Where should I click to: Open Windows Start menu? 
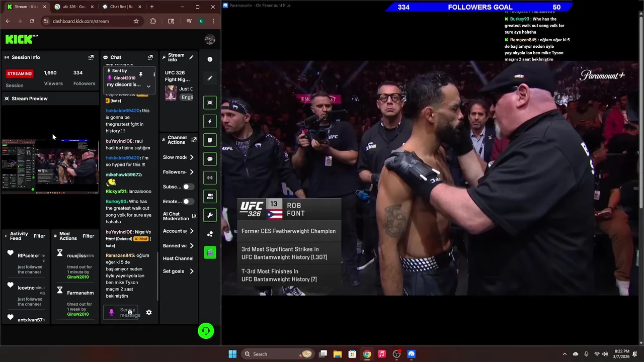[x=232, y=354]
